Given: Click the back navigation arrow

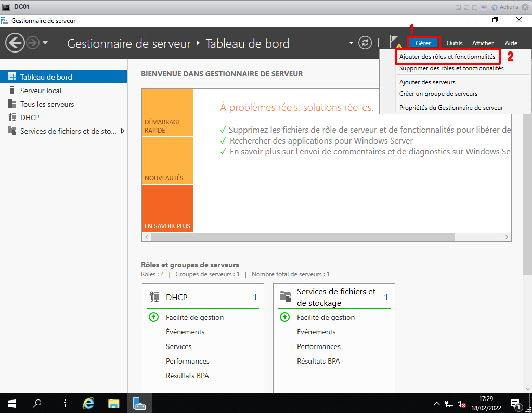Looking at the screenshot, I should coord(15,43).
